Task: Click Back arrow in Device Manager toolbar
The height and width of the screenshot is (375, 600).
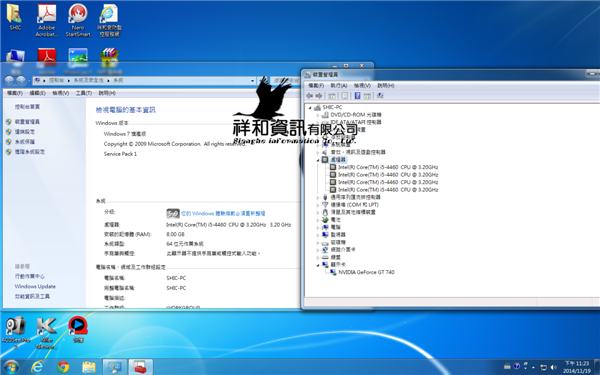Action: tap(310, 96)
